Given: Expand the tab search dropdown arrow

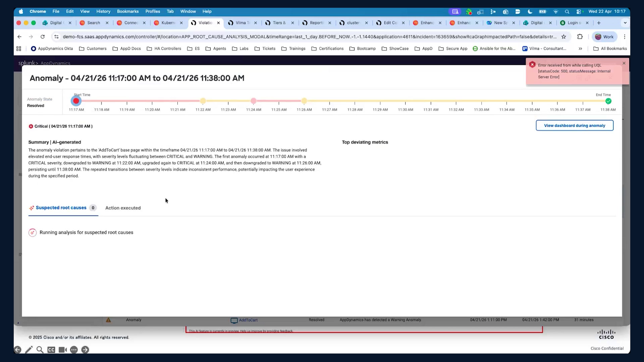Looking at the screenshot, I should point(625,23).
